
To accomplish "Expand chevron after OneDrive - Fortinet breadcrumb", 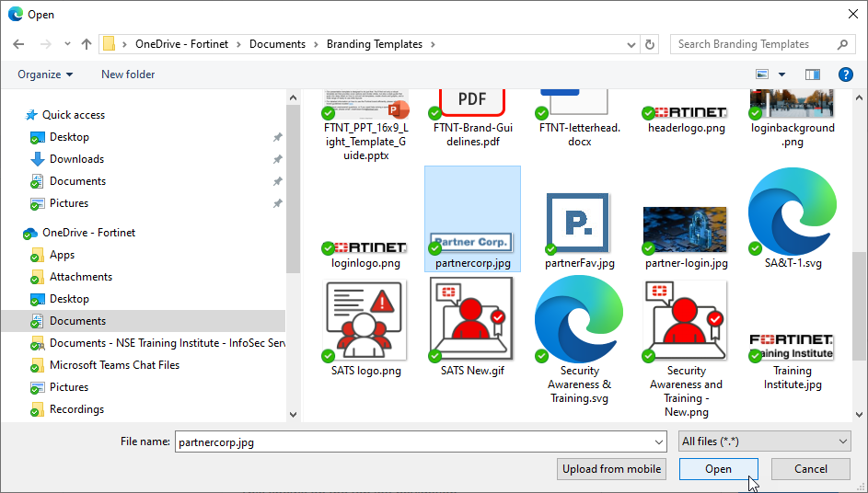I will point(238,44).
